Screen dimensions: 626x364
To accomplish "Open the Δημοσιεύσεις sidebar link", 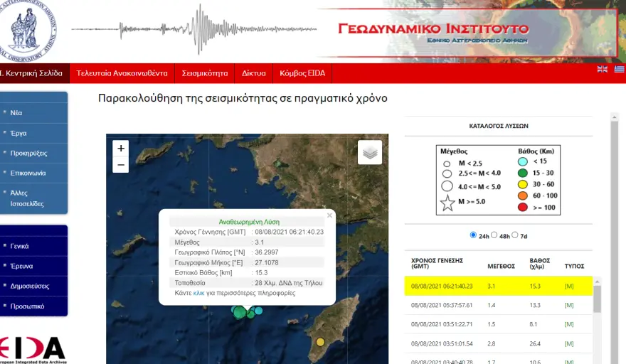I will 30,286.
